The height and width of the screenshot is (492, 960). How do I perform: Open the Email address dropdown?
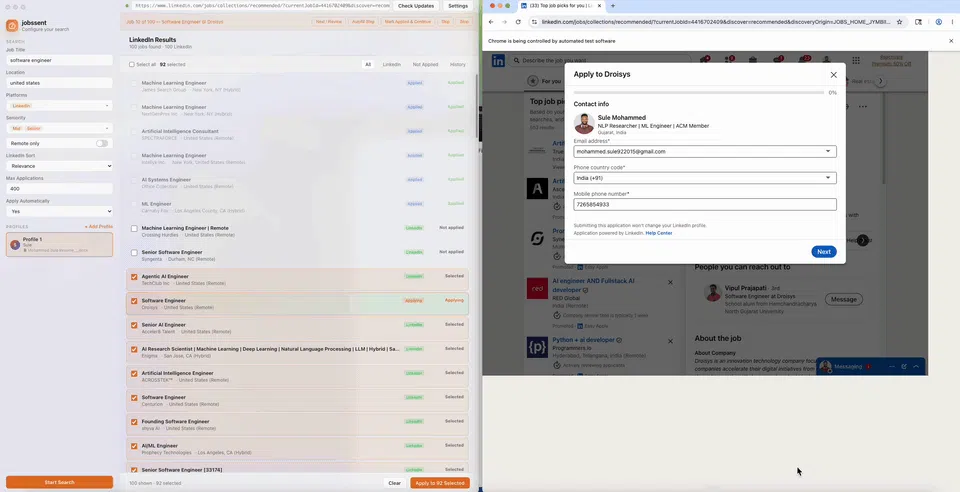705,151
